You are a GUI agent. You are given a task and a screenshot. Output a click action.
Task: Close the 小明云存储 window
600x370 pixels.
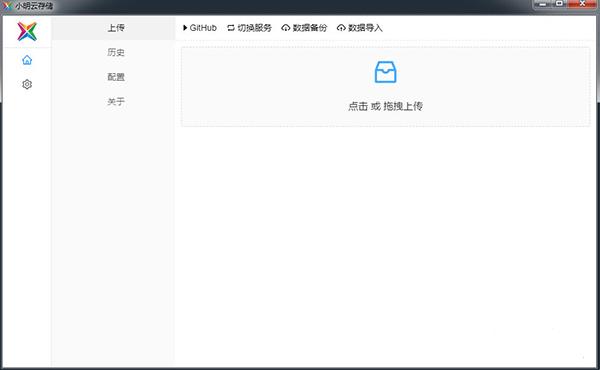click(582, 4)
